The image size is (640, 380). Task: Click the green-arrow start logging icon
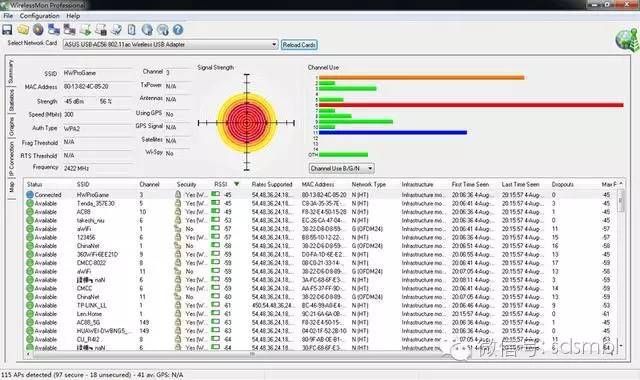click(85, 30)
